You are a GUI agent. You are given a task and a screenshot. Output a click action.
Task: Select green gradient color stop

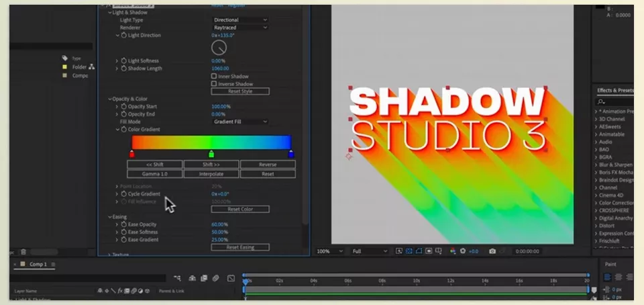pos(211,154)
